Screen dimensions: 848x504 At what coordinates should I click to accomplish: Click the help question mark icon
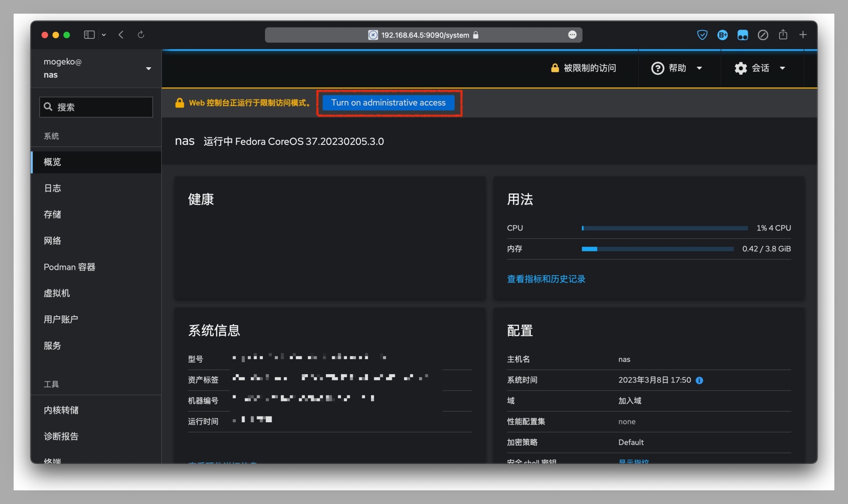coord(657,68)
